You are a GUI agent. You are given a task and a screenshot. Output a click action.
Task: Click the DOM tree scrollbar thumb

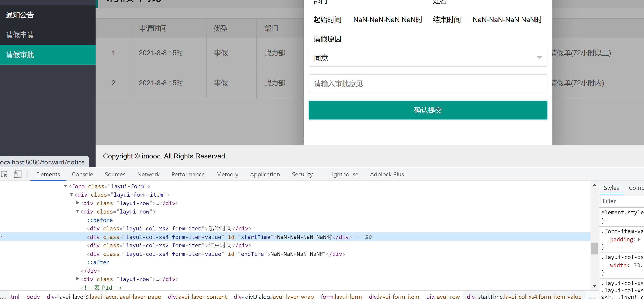click(595, 248)
